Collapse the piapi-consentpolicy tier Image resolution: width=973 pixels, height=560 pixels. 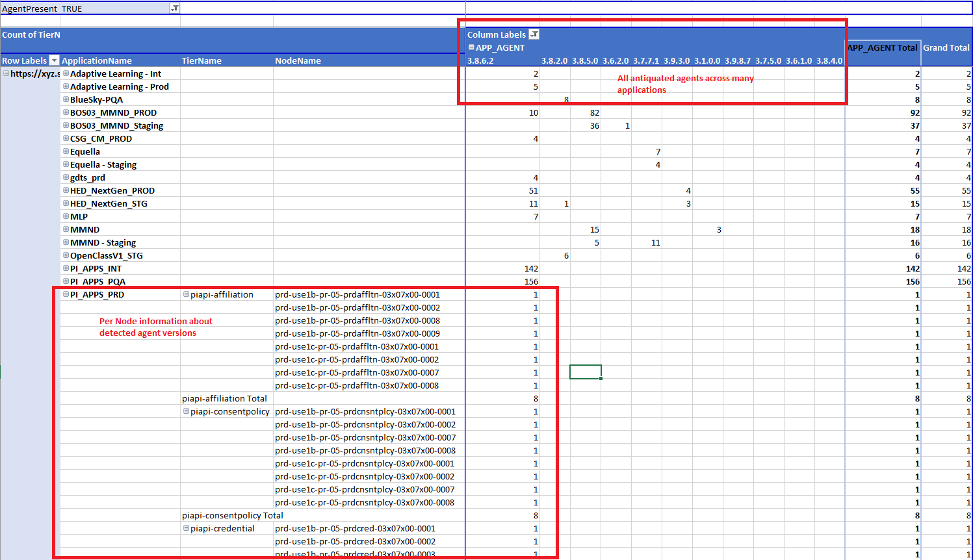[x=186, y=411]
